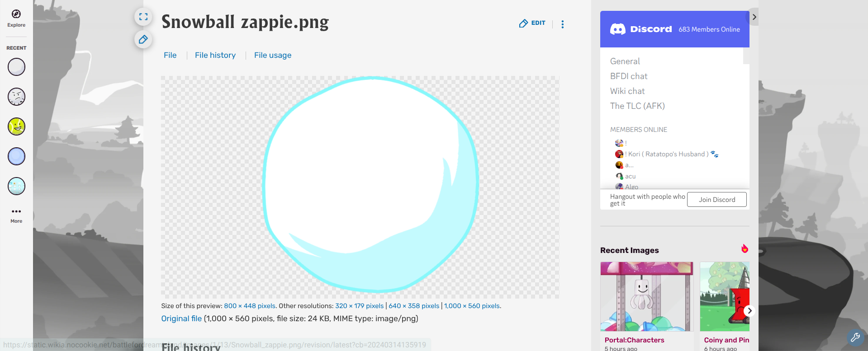
Task: Open the angry-face snowball recent avatar
Action: (16, 97)
